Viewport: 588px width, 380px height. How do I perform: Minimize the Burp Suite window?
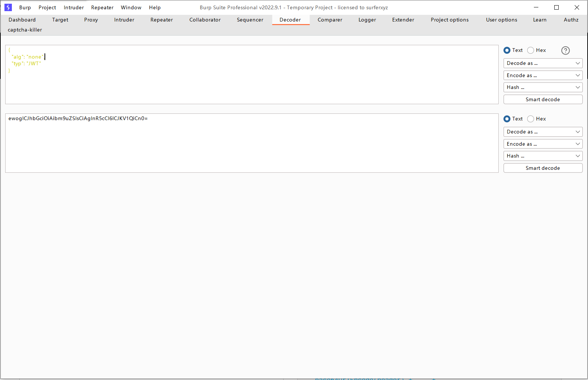(536, 7)
